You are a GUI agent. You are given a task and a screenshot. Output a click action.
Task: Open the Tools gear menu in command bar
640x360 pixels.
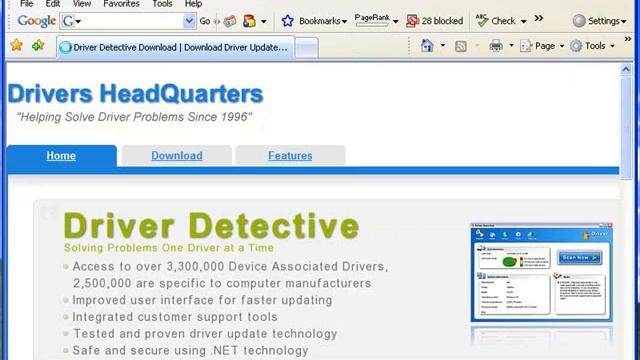[x=592, y=46]
